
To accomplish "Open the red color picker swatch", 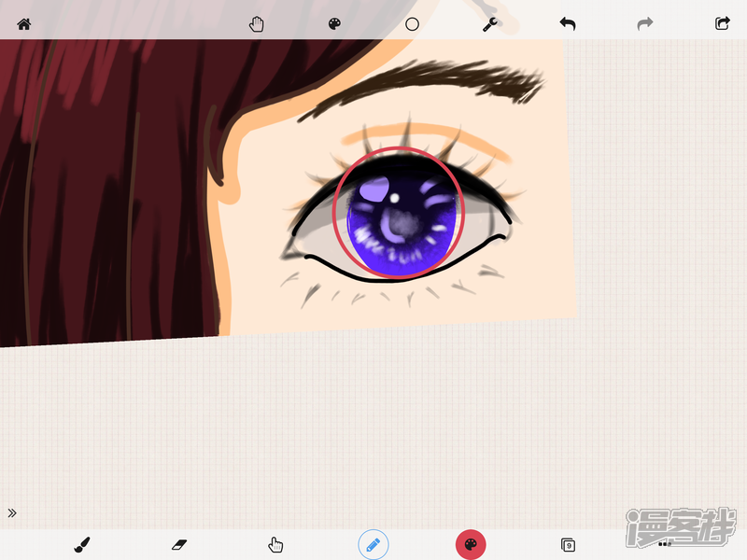I will click(471, 544).
